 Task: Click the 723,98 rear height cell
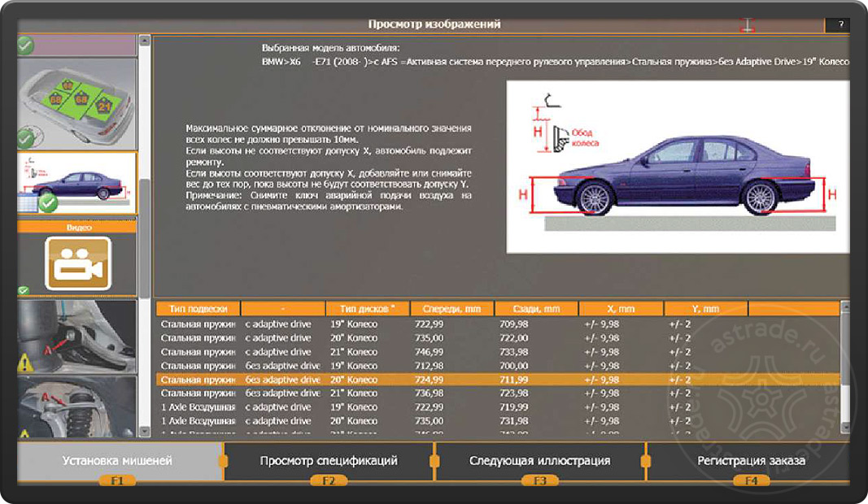(x=513, y=393)
